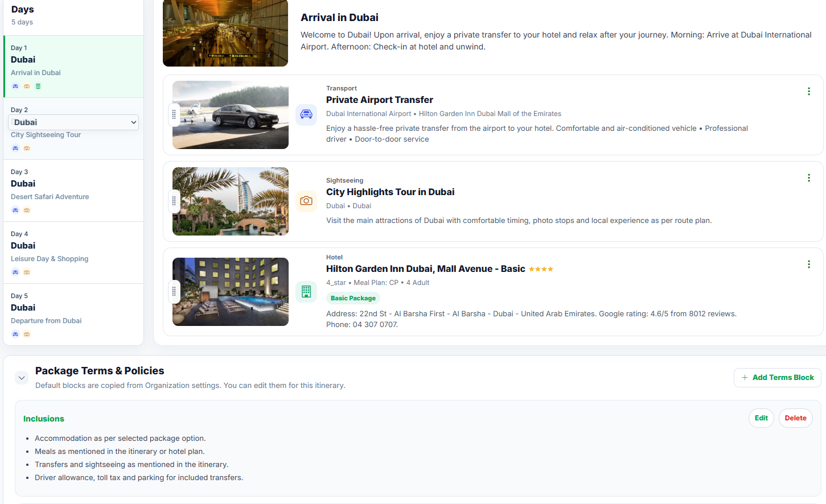Click the transfer route 'Dubai International Airport' text
826x504 pixels.
368,114
